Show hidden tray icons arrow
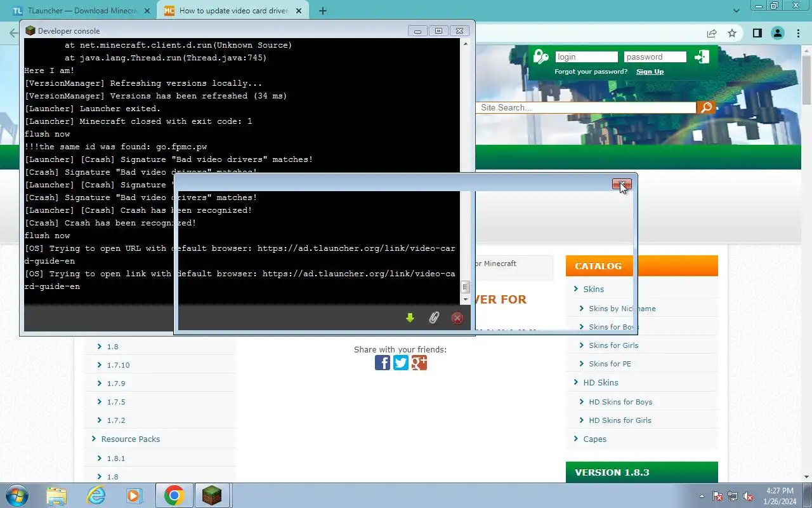The height and width of the screenshot is (508, 812). (x=702, y=496)
